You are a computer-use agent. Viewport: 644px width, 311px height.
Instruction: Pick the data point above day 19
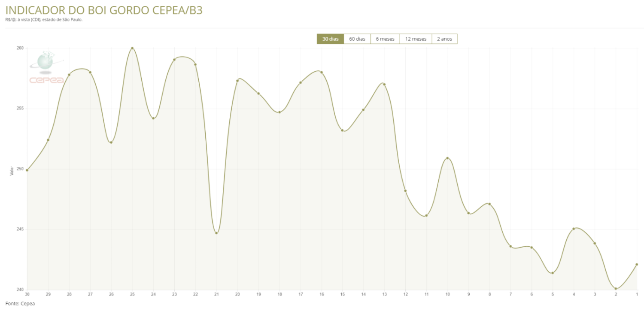[258, 93]
